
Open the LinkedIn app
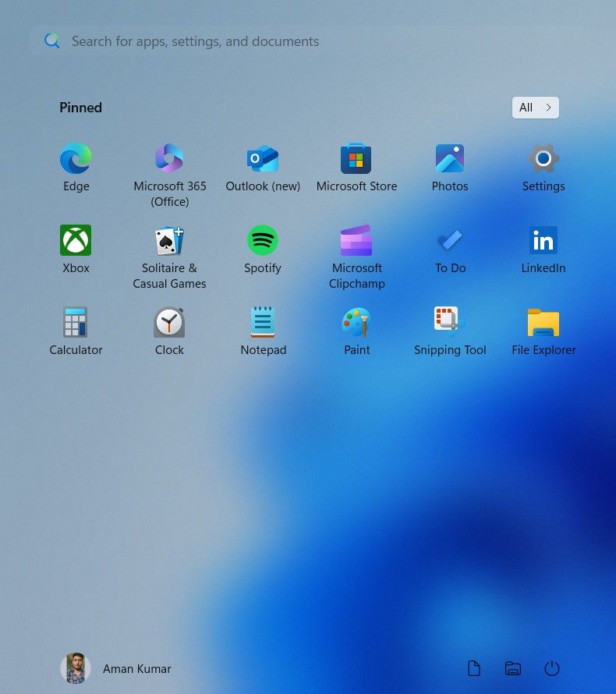543,240
